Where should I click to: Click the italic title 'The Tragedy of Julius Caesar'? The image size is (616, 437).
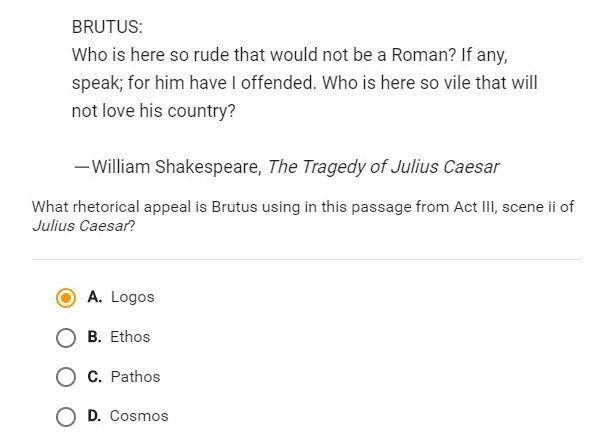pyautogui.click(x=383, y=167)
